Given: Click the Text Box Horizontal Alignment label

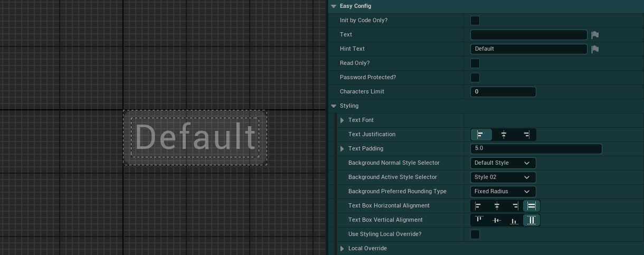Looking at the screenshot, I should pyautogui.click(x=389, y=206).
